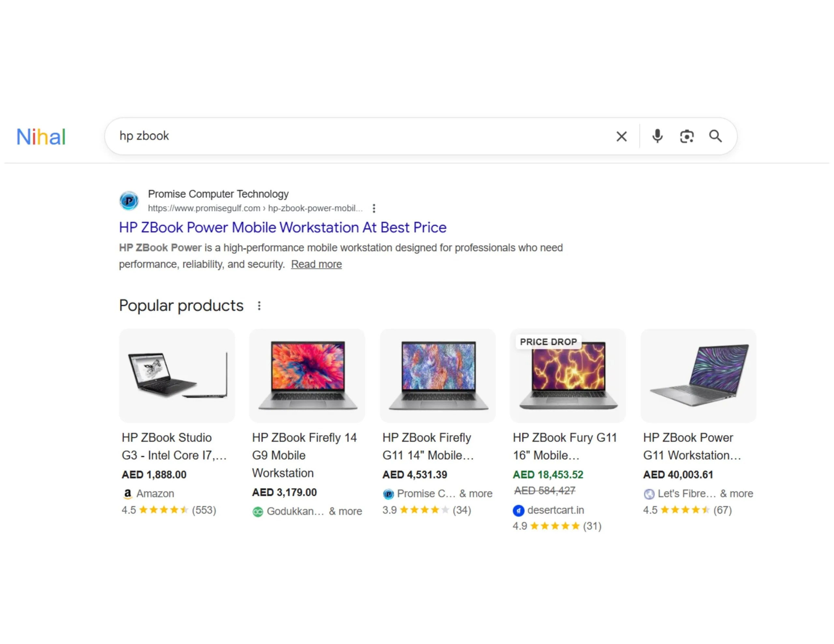Open 'HP ZBook Power Mobile Workstation' result link
This screenshot has width=834, height=644.
[282, 228]
